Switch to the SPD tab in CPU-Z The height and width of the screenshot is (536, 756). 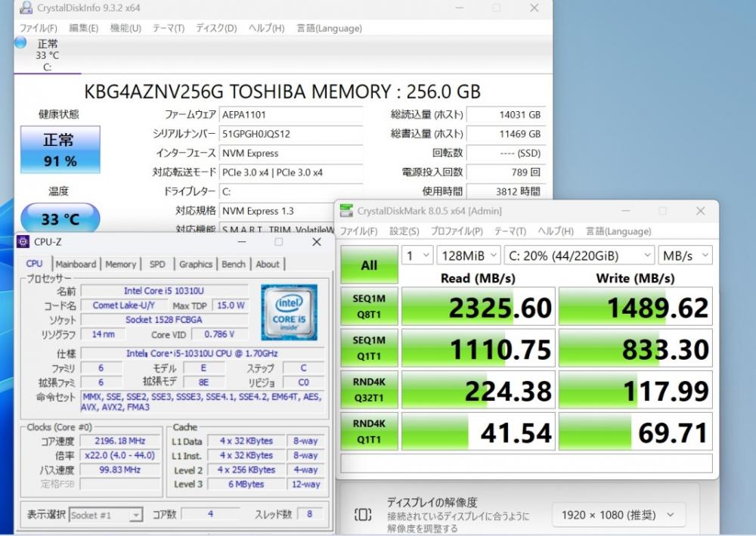tap(157, 264)
